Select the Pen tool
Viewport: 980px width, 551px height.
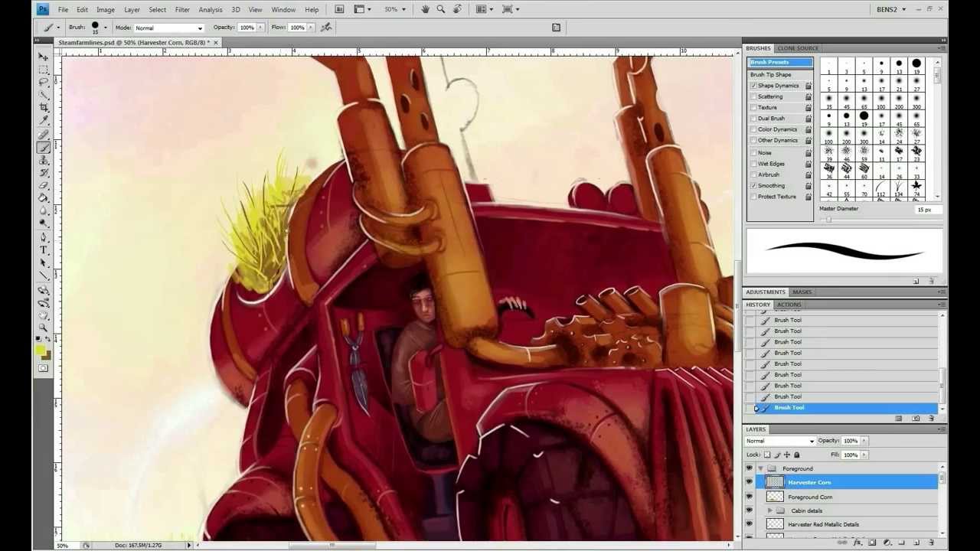[x=44, y=238]
